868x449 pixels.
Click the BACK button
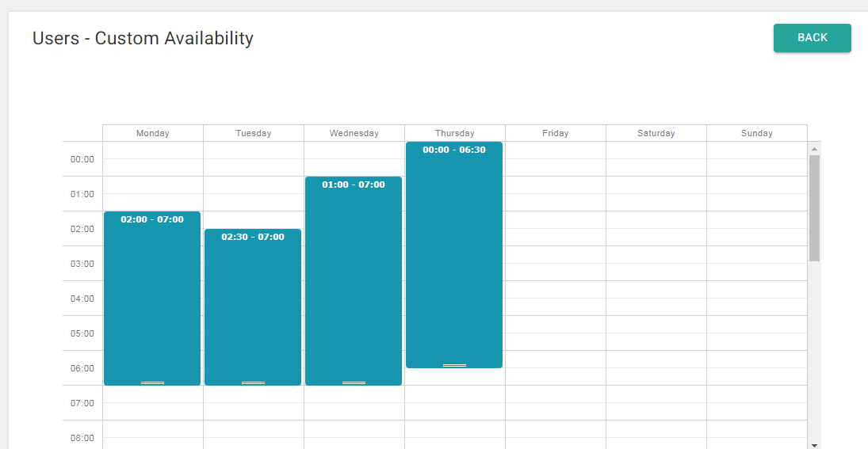point(812,38)
